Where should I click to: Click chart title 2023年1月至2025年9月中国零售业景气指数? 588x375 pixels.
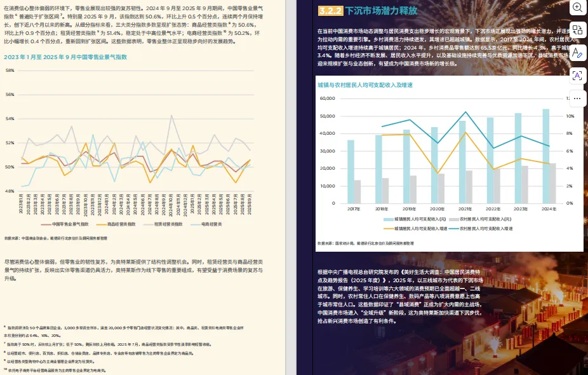(x=65, y=57)
